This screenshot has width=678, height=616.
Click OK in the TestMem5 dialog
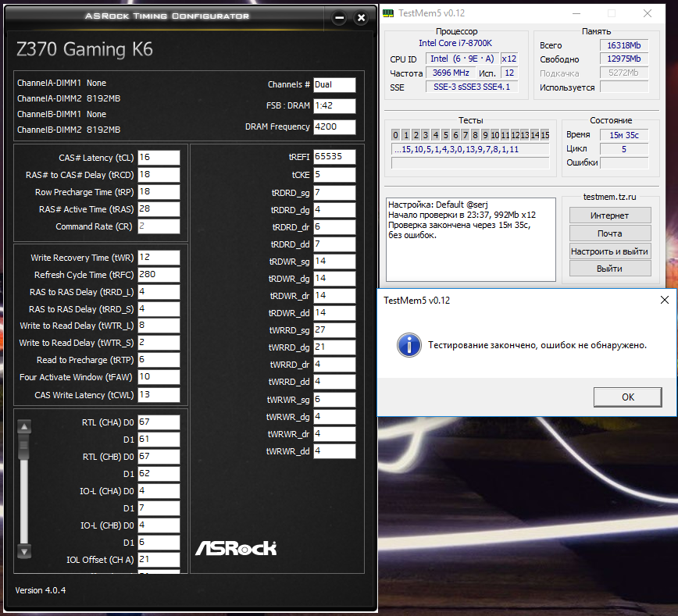(x=628, y=397)
